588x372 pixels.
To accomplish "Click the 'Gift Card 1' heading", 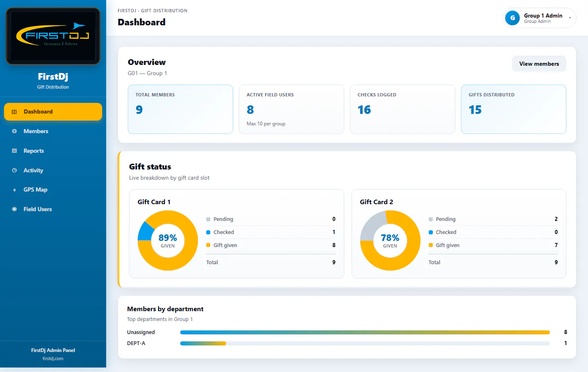I will pyautogui.click(x=154, y=202).
